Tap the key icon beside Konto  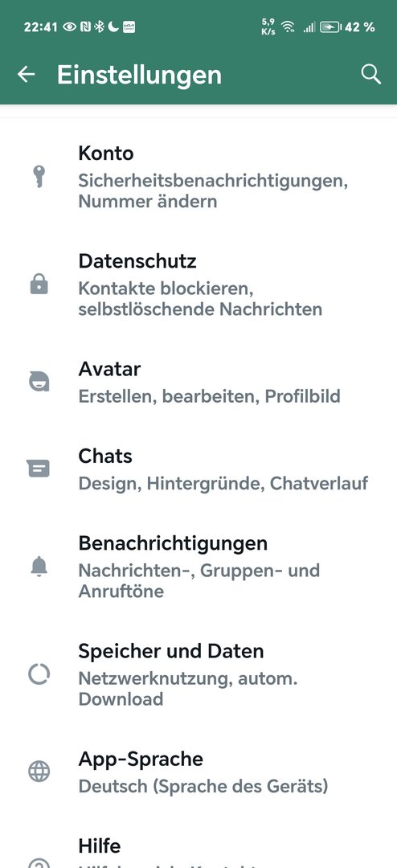(39, 177)
